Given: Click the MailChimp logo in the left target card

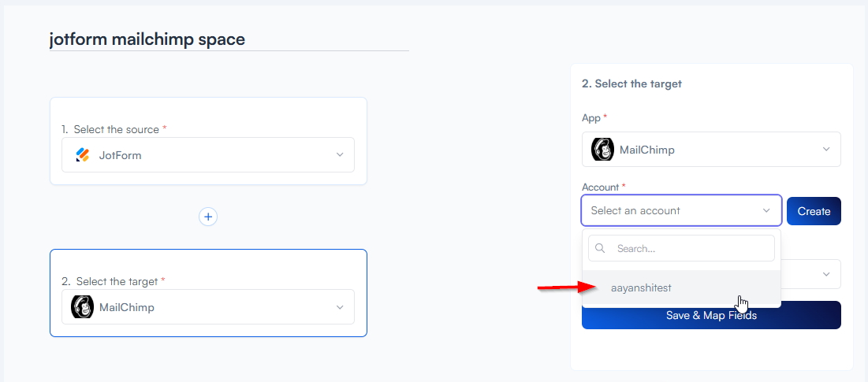Looking at the screenshot, I should [x=83, y=307].
